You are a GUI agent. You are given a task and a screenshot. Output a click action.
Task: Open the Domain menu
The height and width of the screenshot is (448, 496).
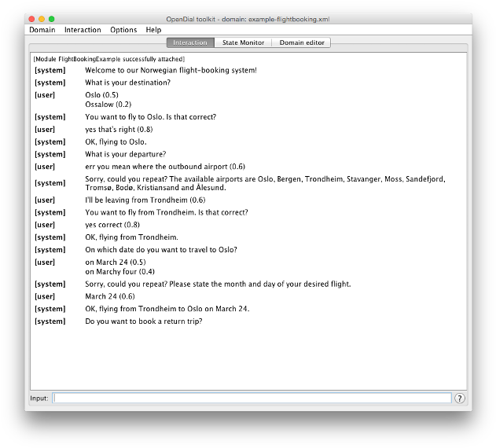(42, 30)
